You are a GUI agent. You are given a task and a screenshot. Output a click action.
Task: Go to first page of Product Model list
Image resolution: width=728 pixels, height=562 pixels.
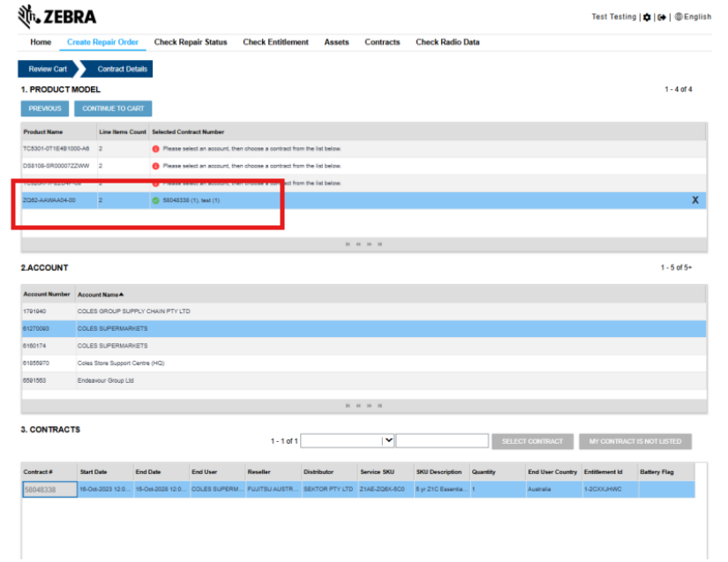pos(348,244)
